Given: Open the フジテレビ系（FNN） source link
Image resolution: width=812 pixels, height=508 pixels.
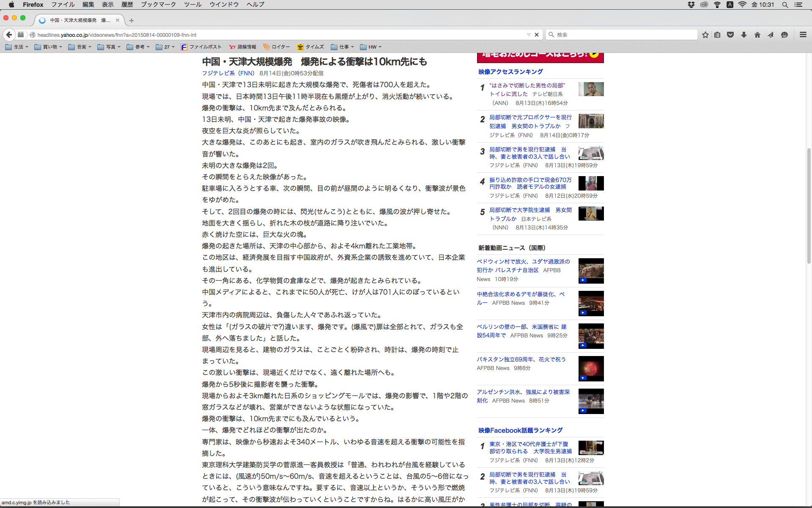Looking at the screenshot, I should 228,73.
